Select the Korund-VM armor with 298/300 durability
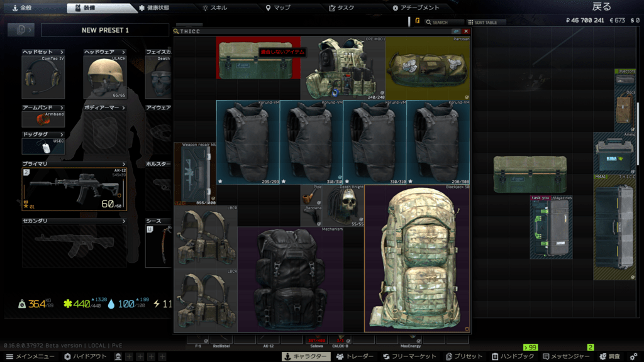Viewport: 644px width, 362px height. click(438, 142)
